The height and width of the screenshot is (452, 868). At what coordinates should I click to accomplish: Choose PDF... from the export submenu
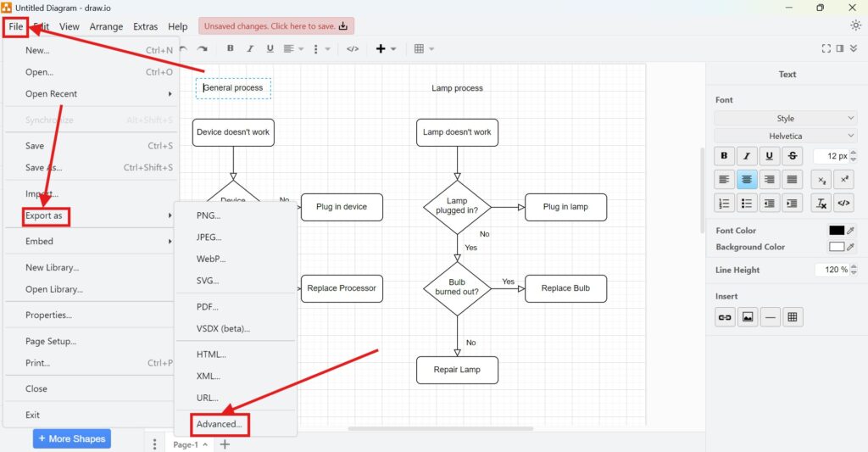(208, 307)
